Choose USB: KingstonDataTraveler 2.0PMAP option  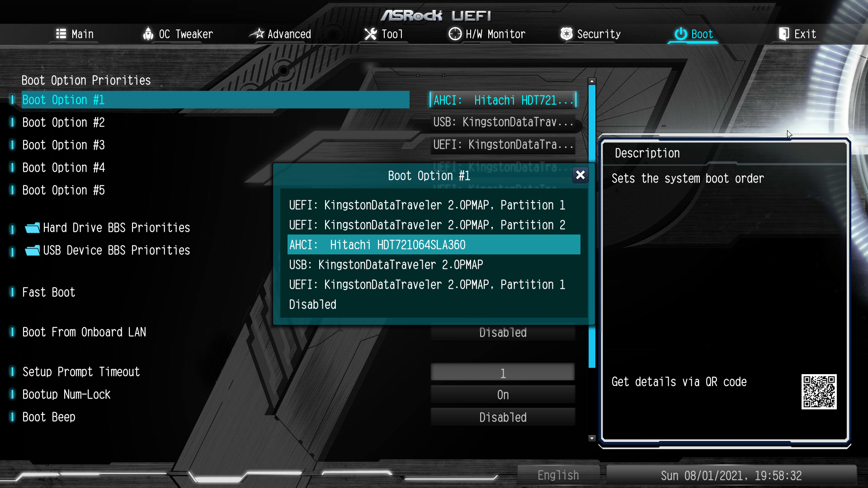(x=434, y=265)
